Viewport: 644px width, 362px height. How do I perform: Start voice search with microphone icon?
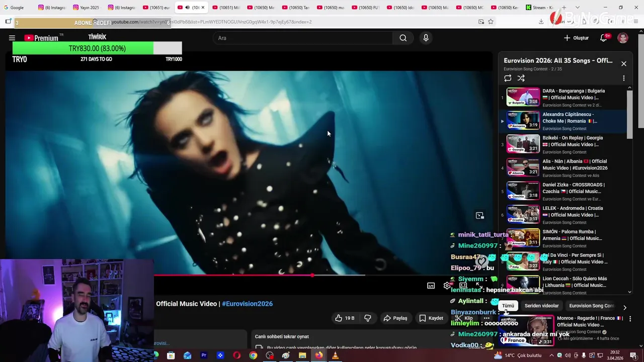point(426,38)
